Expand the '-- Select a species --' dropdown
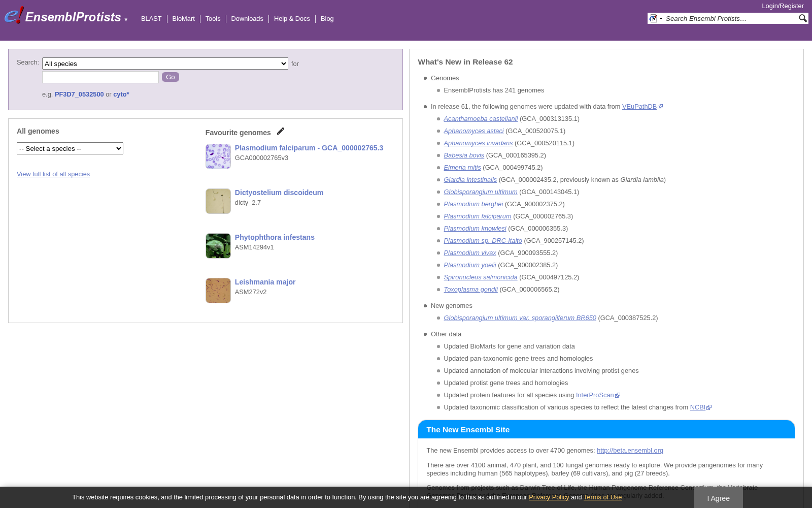The image size is (812, 508). [x=70, y=148]
